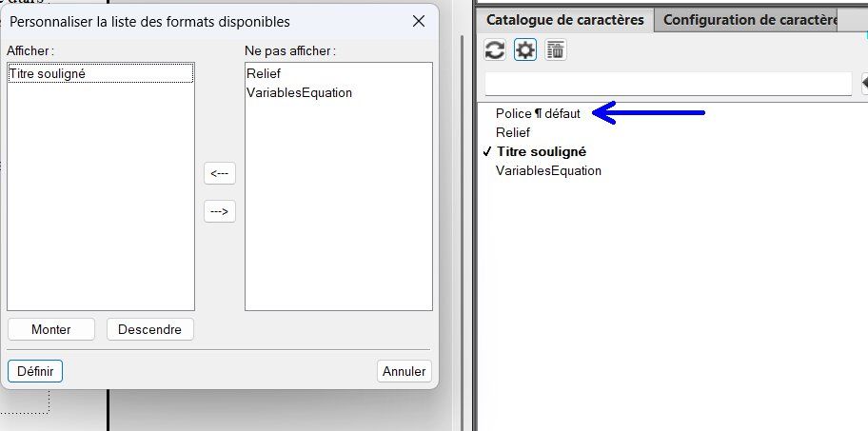The width and height of the screenshot is (868, 431).
Task: Click the refresh catalogue icon
Action: click(x=495, y=50)
